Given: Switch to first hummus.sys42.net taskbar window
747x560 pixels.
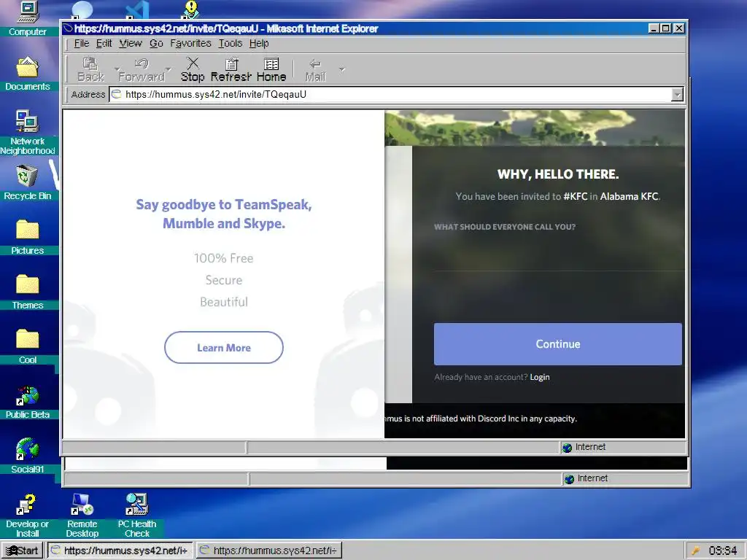Looking at the screenshot, I should 120,551.
